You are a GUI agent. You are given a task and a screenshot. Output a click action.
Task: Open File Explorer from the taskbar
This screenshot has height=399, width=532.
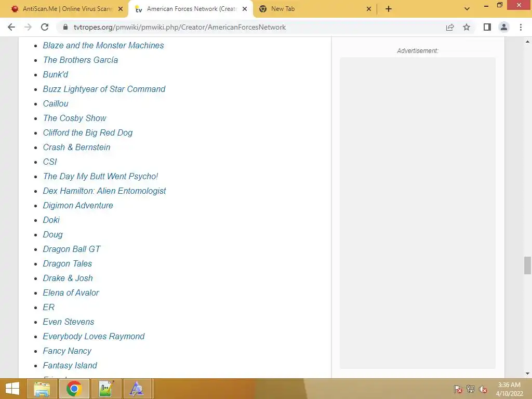pos(42,389)
